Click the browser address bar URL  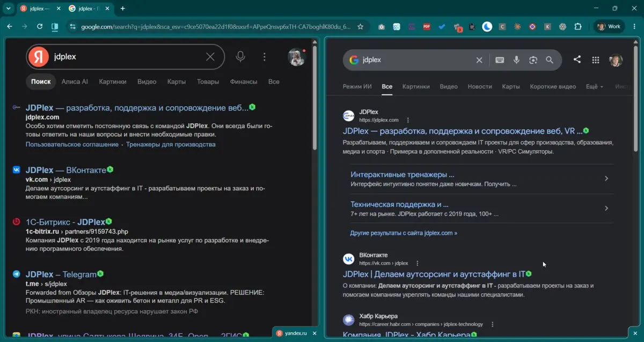tap(216, 26)
